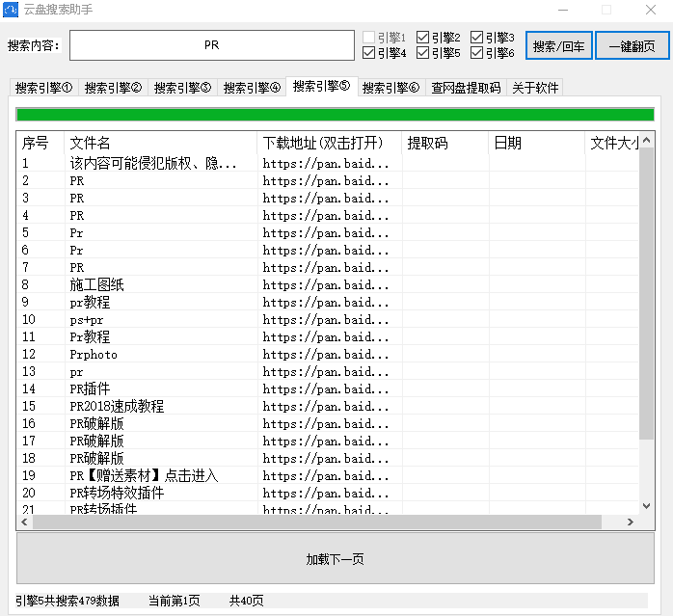Click the 当前第1页 status text
Image resolution: width=673 pixels, height=616 pixels.
pyautogui.click(x=174, y=601)
